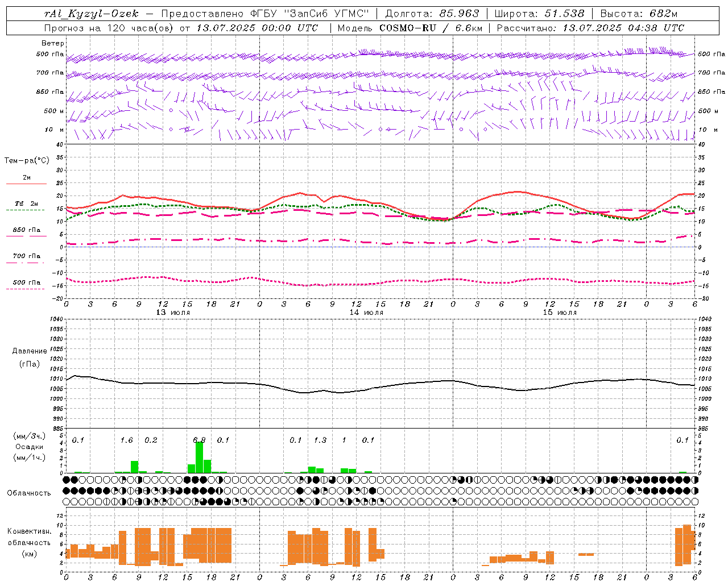Click the 6.9 precipitation total value

click(199, 440)
